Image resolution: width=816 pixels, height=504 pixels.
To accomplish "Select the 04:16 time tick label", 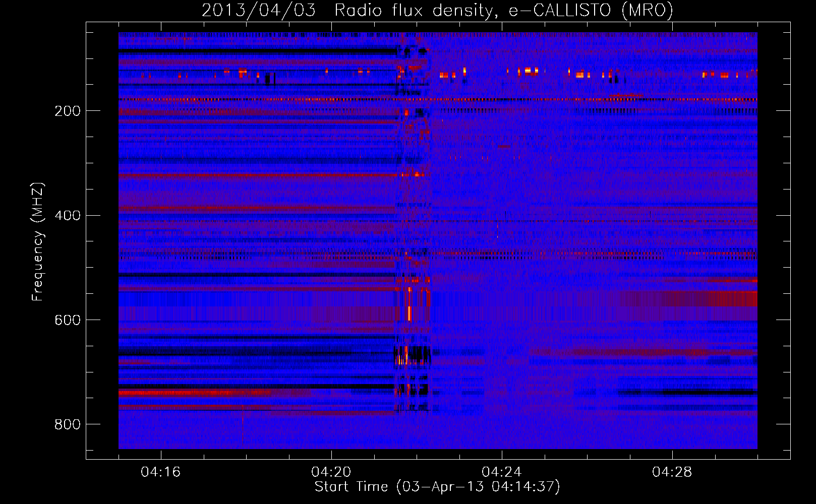I will (160, 472).
